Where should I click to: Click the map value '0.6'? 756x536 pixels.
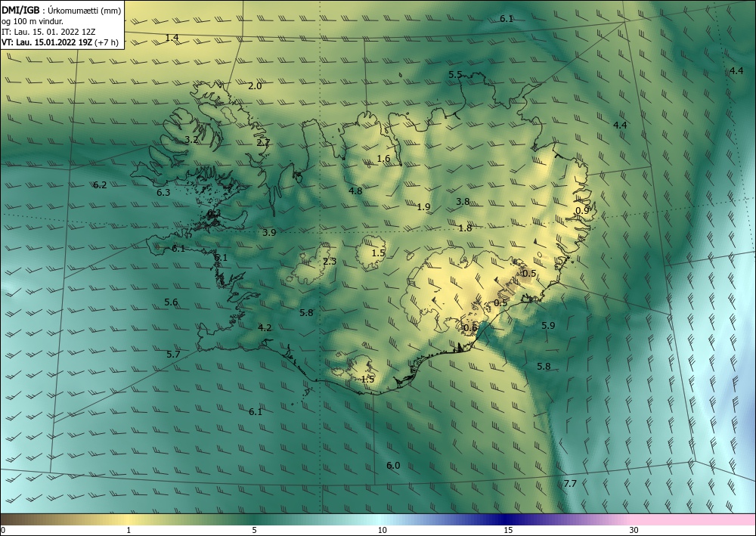470,328
